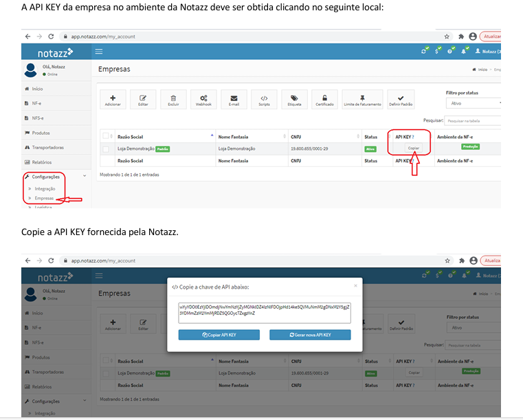Click Definir Padrão checkmark in first screenshot
The height and width of the screenshot is (420, 523).
(401, 100)
